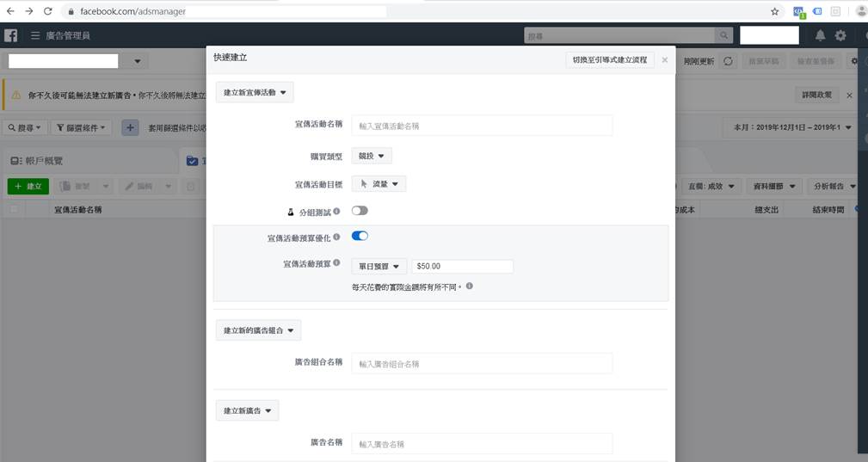Click the refresh icon beside 剛剛更新
Viewport: 868px width, 462px height.
pos(728,61)
